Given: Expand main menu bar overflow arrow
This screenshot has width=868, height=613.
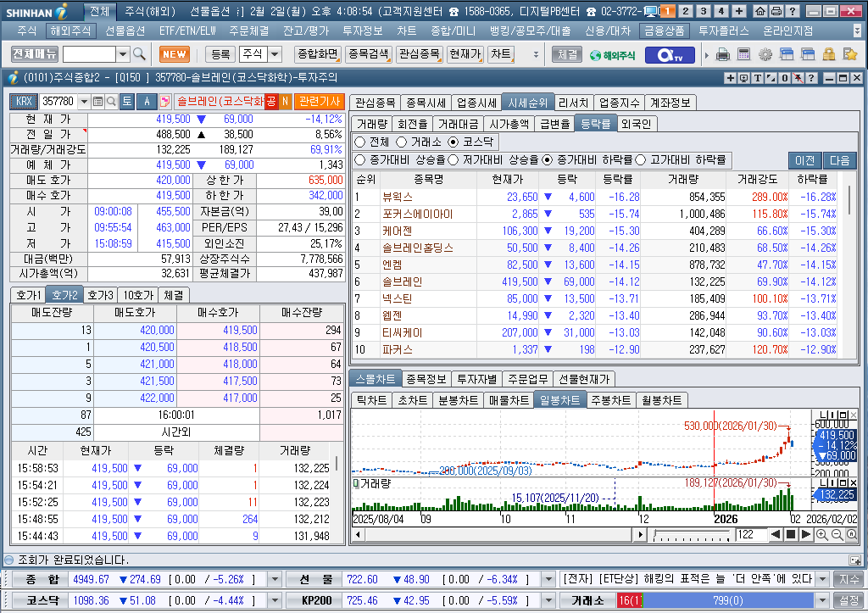Looking at the screenshot, I should 858,31.
